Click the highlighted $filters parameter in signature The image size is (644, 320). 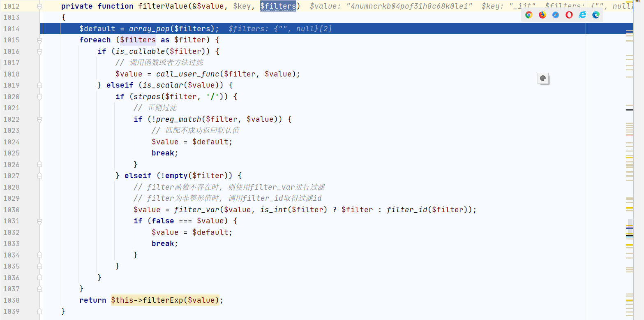pyautogui.click(x=278, y=6)
